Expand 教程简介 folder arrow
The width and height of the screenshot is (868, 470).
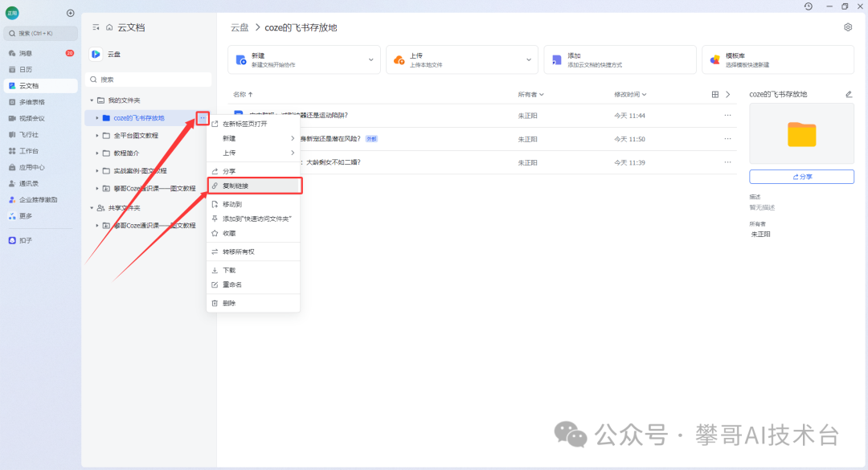point(97,153)
